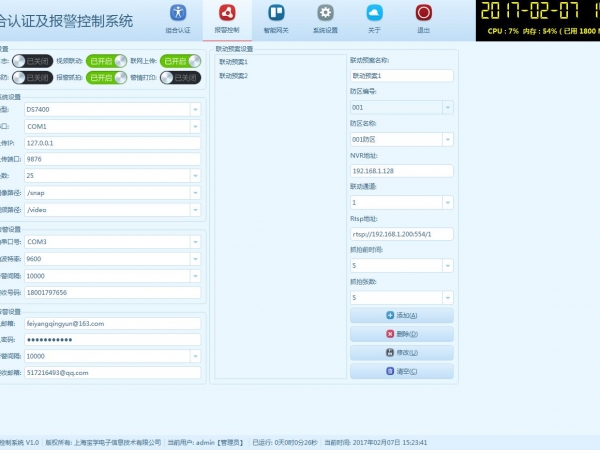Click the Rtsp地址 input field
The height and width of the screenshot is (450, 600).
[401, 234]
